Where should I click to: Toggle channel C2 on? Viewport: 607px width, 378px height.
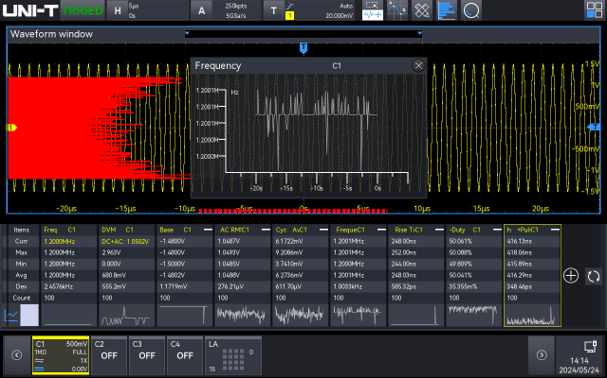(x=109, y=355)
